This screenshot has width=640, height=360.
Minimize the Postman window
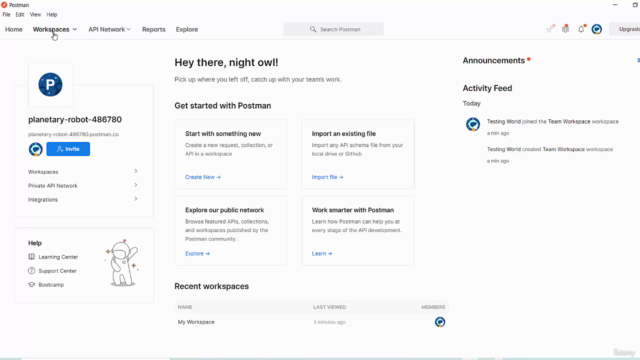pos(615,5)
